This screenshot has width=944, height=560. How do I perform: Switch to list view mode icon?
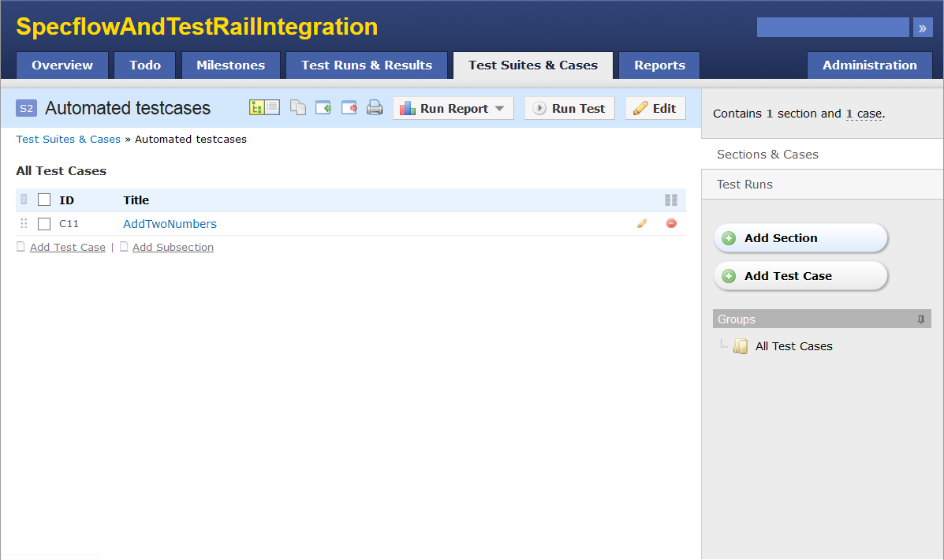272,108
